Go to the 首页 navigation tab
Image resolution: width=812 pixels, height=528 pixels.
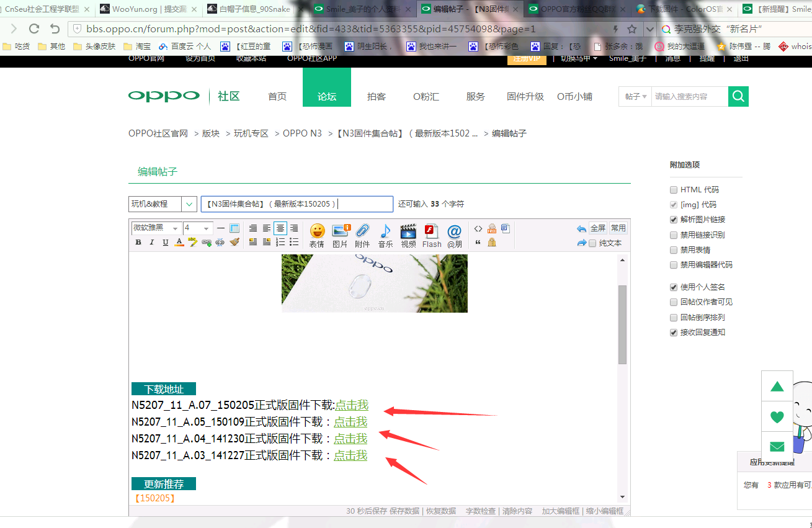click(x=277, y=97)
